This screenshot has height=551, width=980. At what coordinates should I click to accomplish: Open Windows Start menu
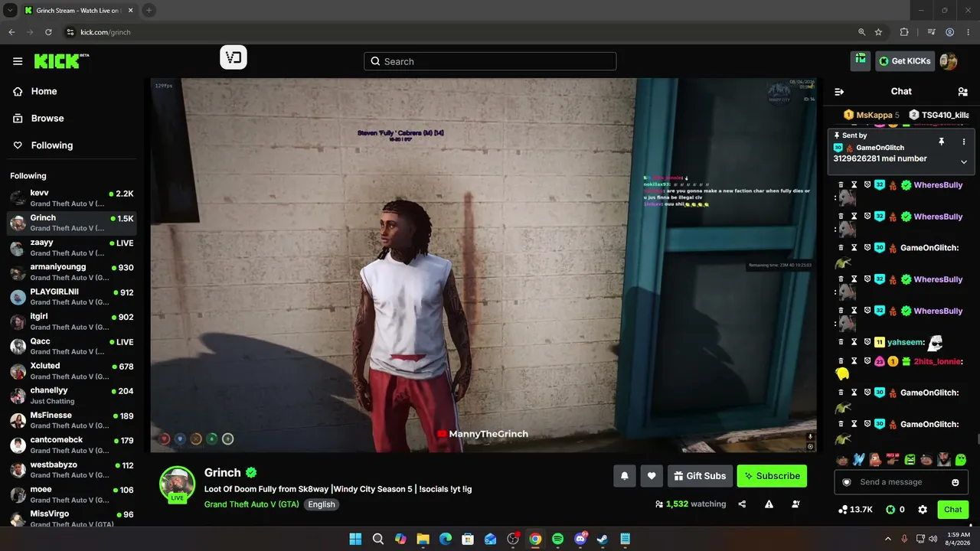pyautogui.click(x=355, y=539)
